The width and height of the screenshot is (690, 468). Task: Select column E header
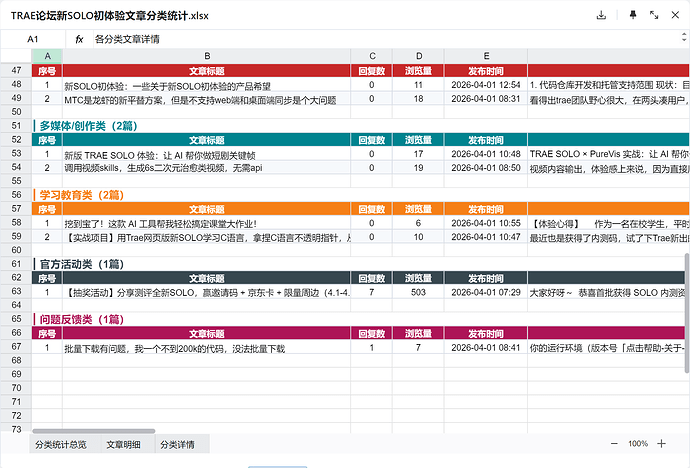point(486,56)
